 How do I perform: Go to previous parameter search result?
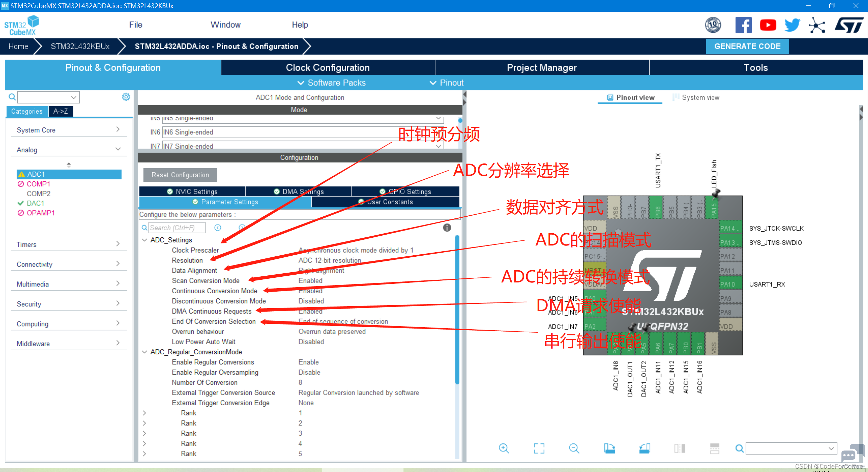tap(218, 228)
